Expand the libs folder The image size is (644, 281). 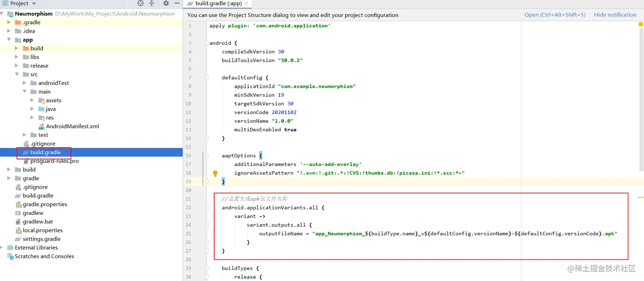click(17, 57)
